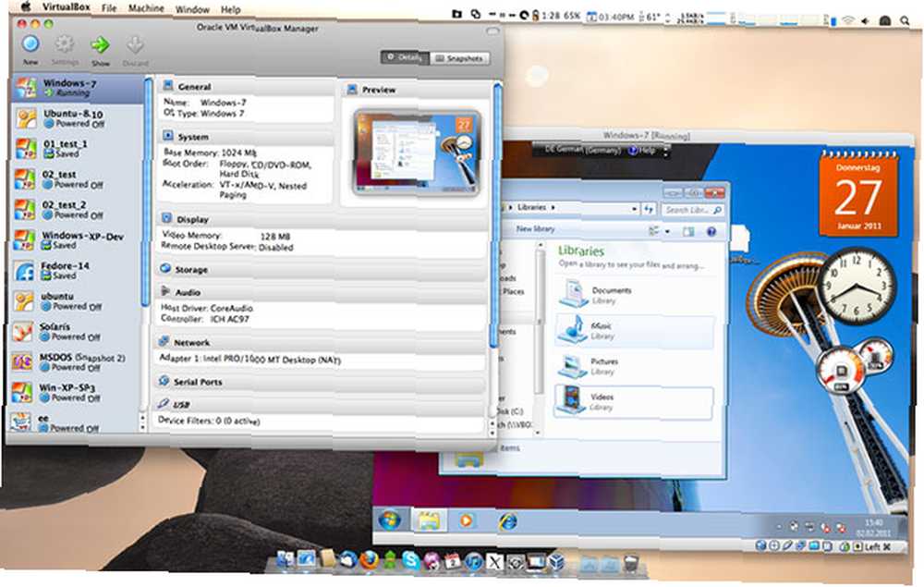Switch to the Details tab

pos(405,57)
